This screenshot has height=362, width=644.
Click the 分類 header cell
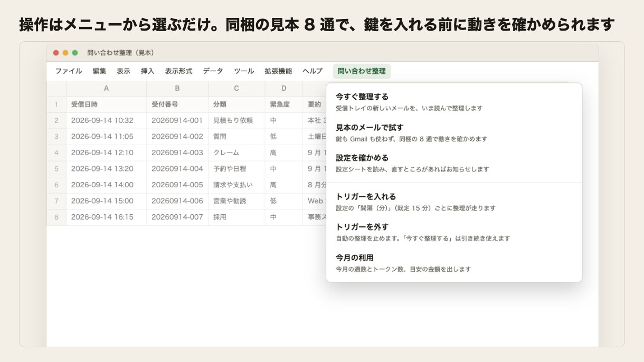(236, 104)
